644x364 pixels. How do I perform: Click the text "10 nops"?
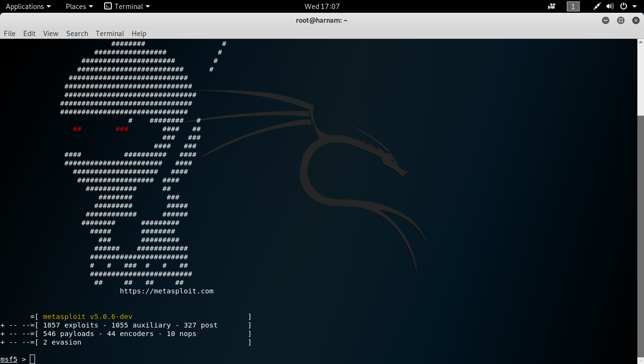(181, 334)
